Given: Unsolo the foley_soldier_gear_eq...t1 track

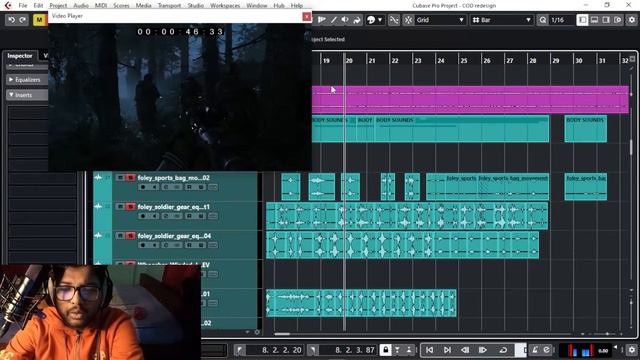Looking at the screenshot, I should click(x=130, y=207).
